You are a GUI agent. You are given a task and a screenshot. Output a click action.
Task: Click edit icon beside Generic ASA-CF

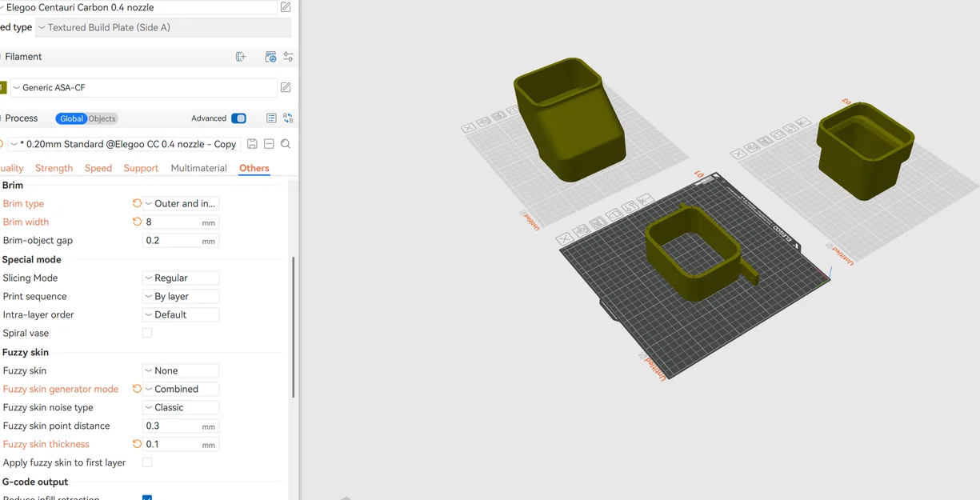click(286, 87)
